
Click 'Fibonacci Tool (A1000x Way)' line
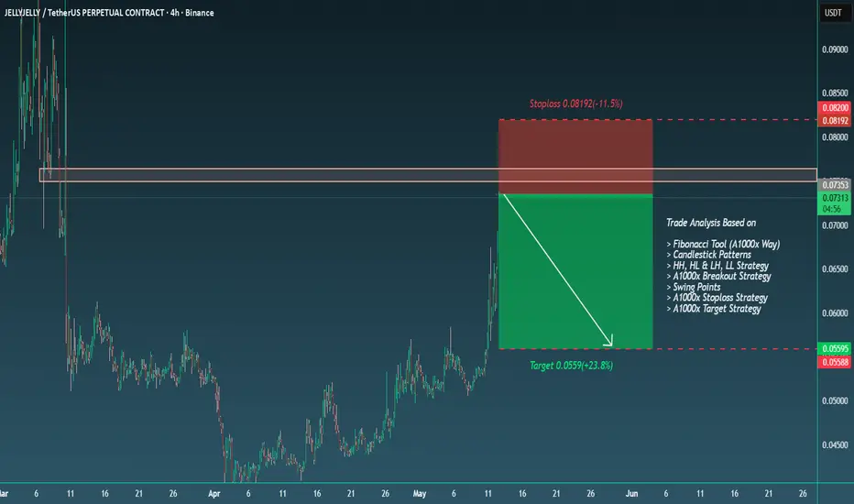723,244
